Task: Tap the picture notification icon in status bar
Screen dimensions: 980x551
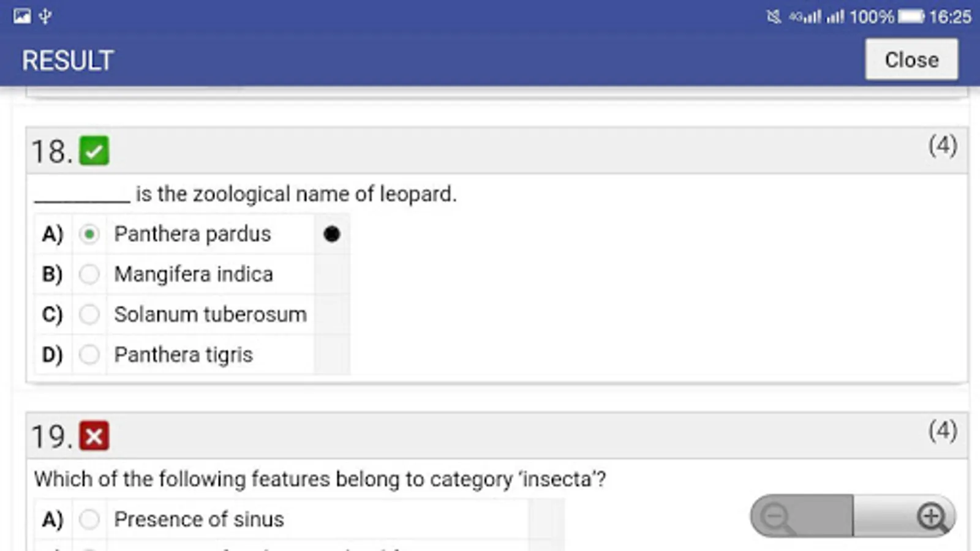Action: point(22,16)
